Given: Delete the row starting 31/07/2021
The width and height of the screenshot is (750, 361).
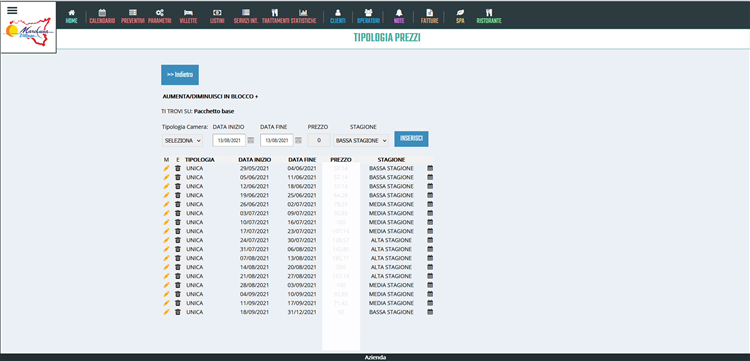Looking at the screenshot, I should (x=177, y=249).
